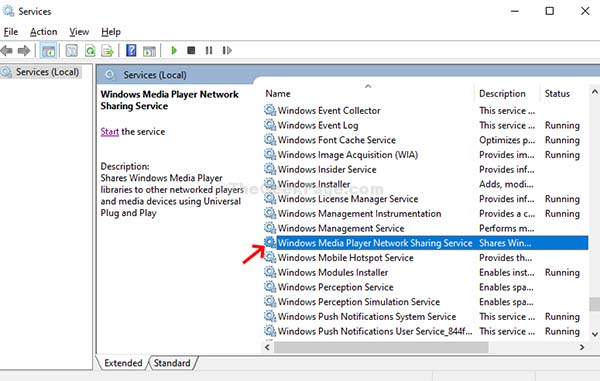Open the File menu

11,32
